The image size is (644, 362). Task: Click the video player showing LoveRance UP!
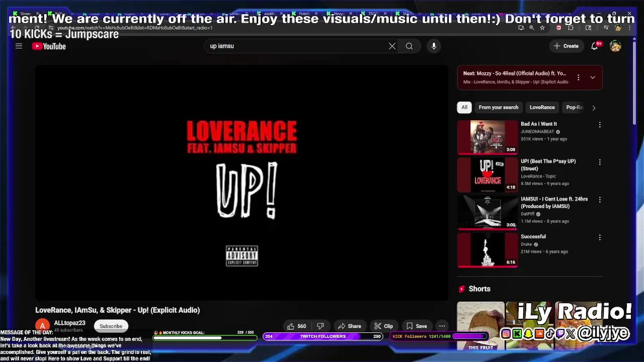pyautogui.click(x=242, y=183)
